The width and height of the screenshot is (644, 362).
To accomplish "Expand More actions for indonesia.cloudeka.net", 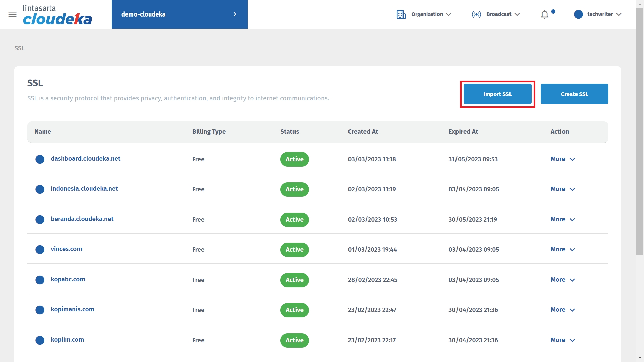I will tap(562, 189).
